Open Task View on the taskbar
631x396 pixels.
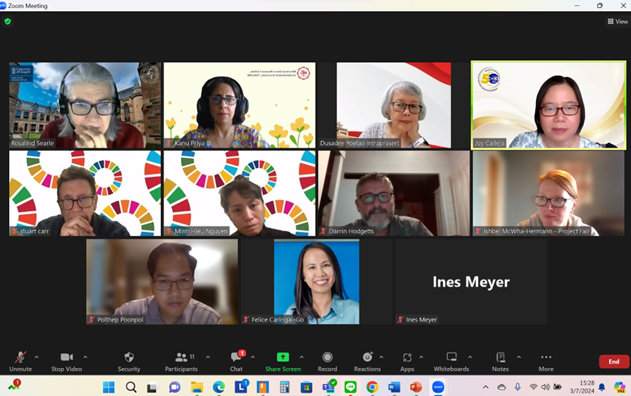(152, 387)
